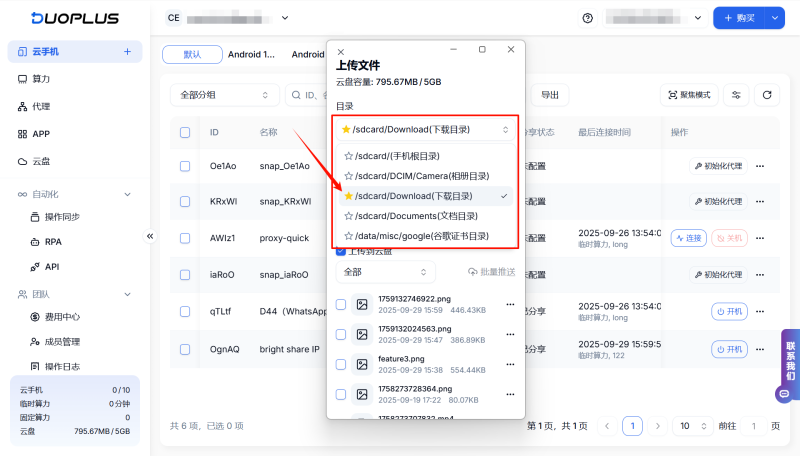Click the page jump number input field

click(x=753, y=426)
